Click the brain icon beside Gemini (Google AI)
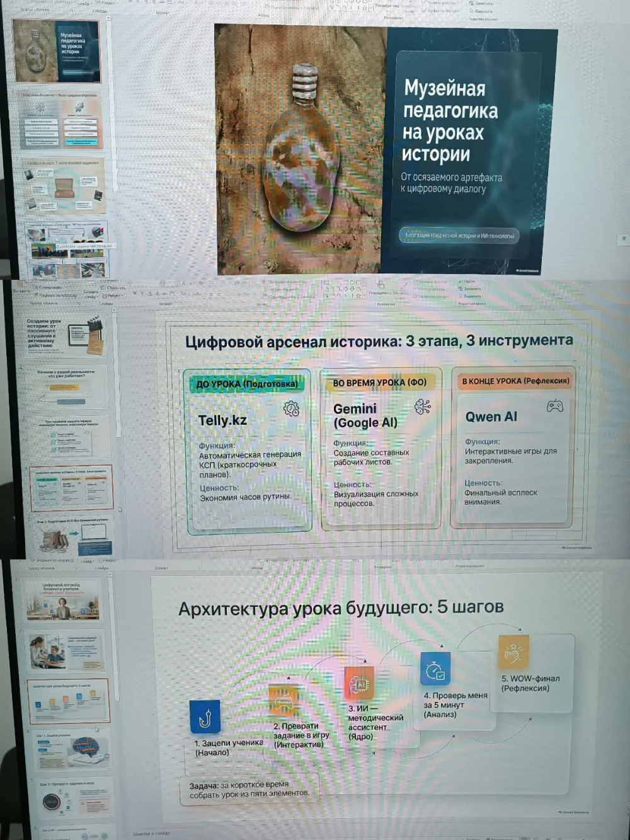 [x=423, y=406]
